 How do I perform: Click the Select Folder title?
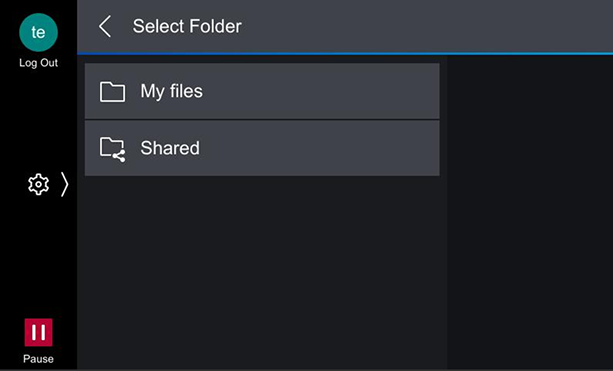[x=187, y=27]
